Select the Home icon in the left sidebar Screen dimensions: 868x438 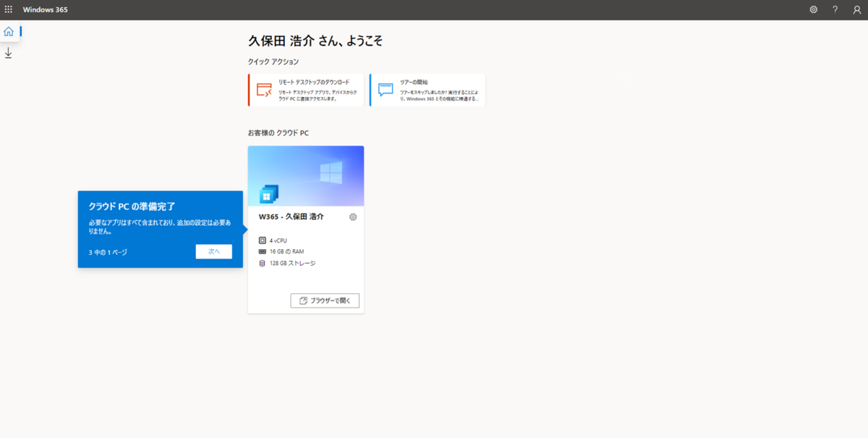(x=8, y=31)
